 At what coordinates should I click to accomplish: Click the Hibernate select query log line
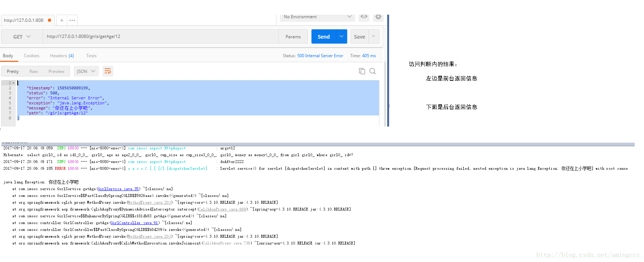pos(178,155)
